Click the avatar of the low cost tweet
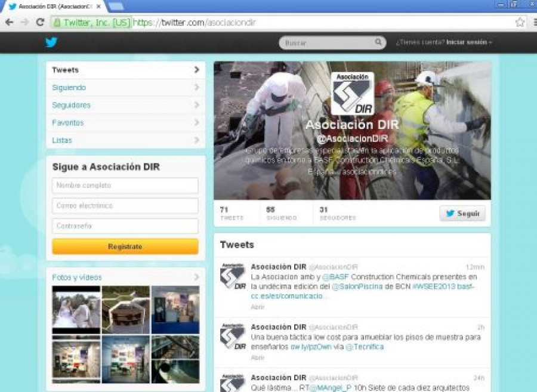Image resolution: width=537 pixels, height=392 pixels. tap(233, 337)
